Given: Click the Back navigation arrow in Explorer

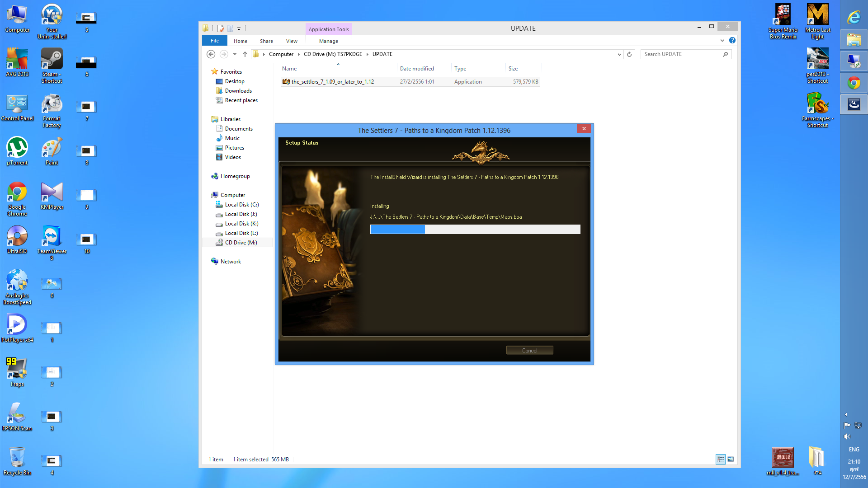Looking at the screenshot, I should pyautogui.click(x=211, y=54).
